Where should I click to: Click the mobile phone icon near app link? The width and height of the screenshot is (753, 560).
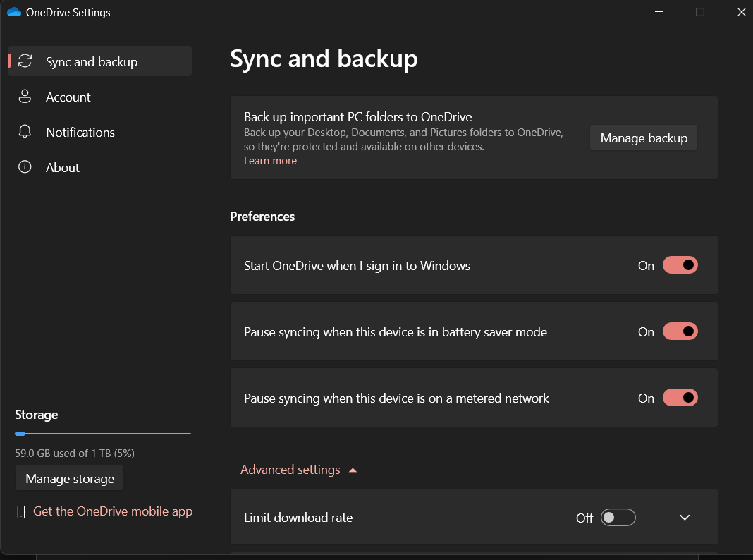tap(21, 512)
